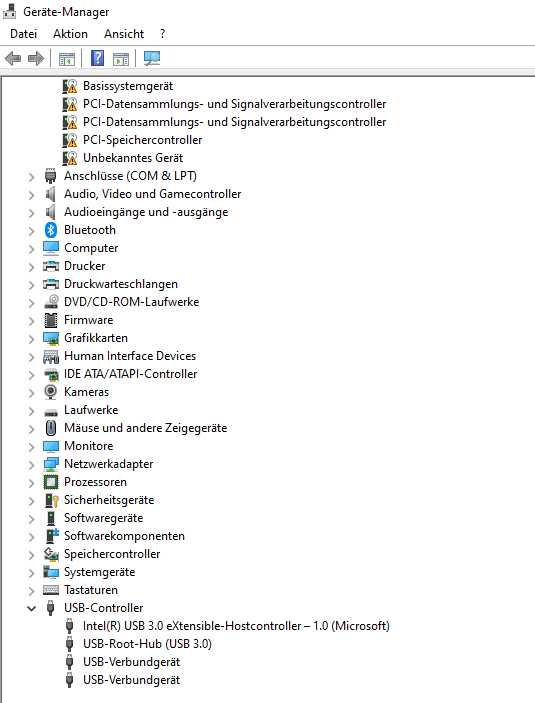
Task: Select first PCI-Datensammlungs- und Signalverarbeitungscontroller
Action: click(x=235, y=104)
